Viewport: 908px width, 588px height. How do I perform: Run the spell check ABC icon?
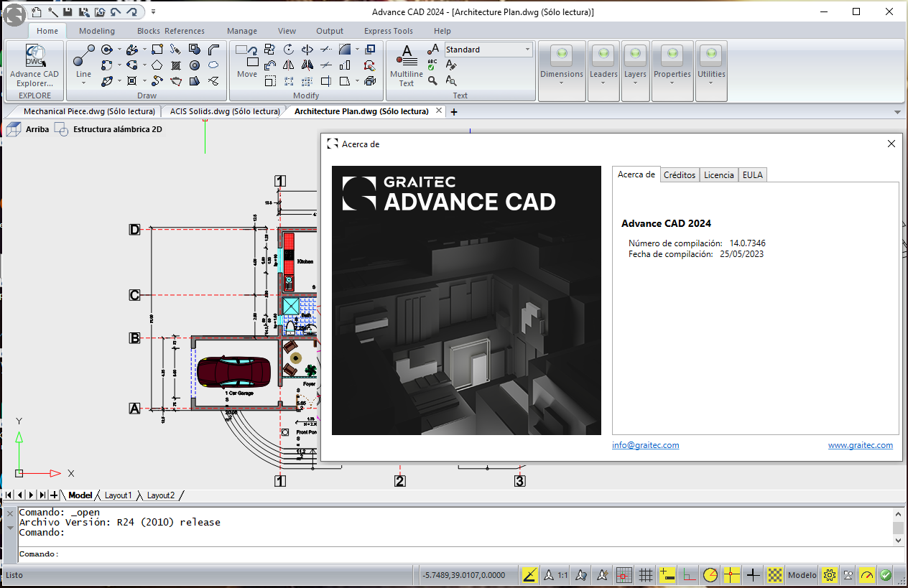coord(432,65)
